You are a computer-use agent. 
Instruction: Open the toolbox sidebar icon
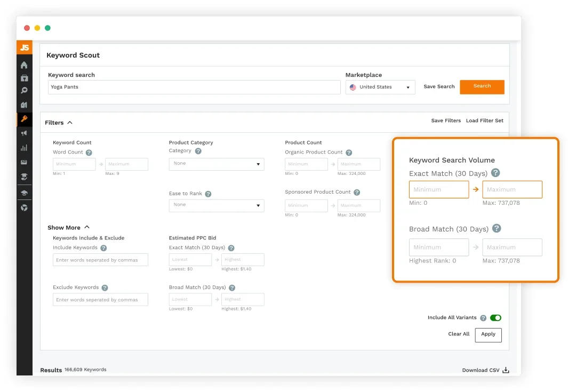24,78
